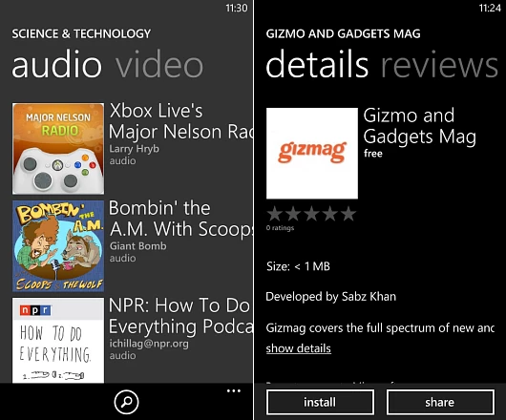Tap the ichillag@npr.org author line
The width and height of the screenshot is (506, 420).
click(x=149, y=344)
